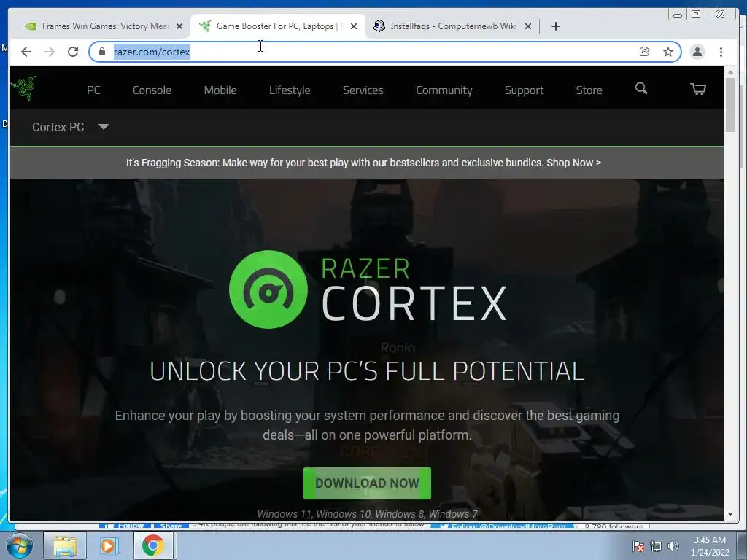Close the Frames Win Games tab

(179, 26)
